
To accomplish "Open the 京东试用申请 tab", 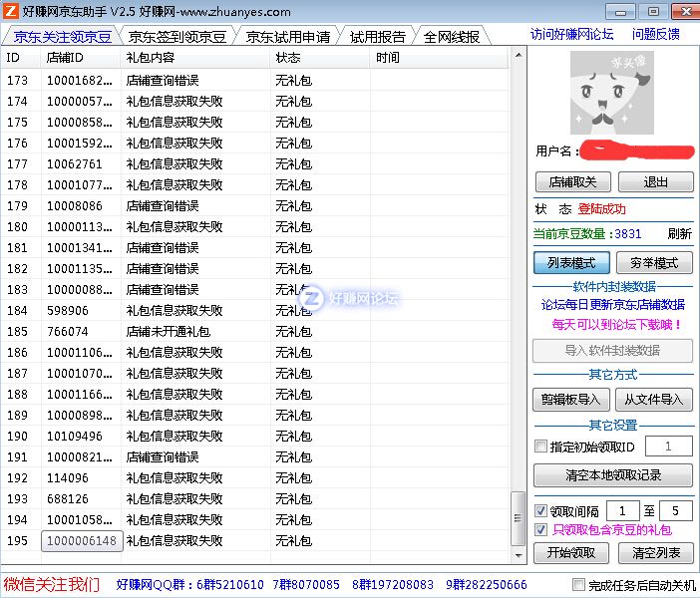I will coord(288,37).
